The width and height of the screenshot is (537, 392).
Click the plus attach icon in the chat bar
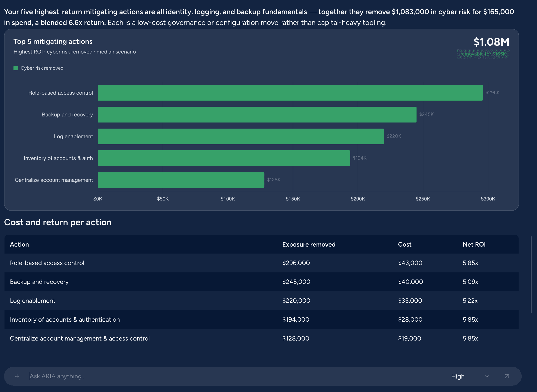click(x=17, y=376)
